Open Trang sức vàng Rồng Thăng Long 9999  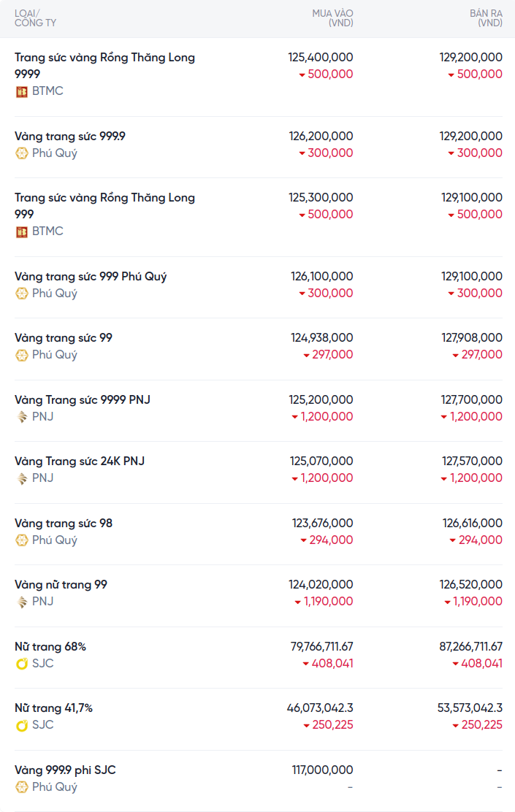tap(104, 65)
